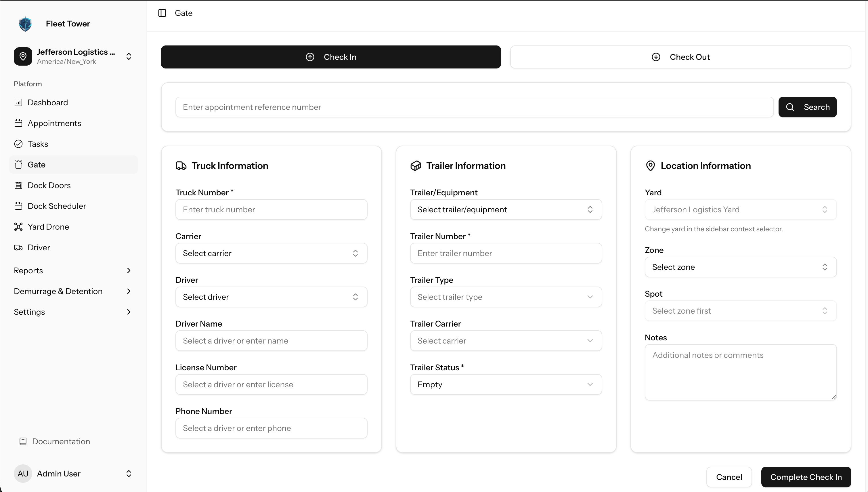Click the Complete Check In button
This screenshot has height=492, width=868.
click(x=806, y=477)
